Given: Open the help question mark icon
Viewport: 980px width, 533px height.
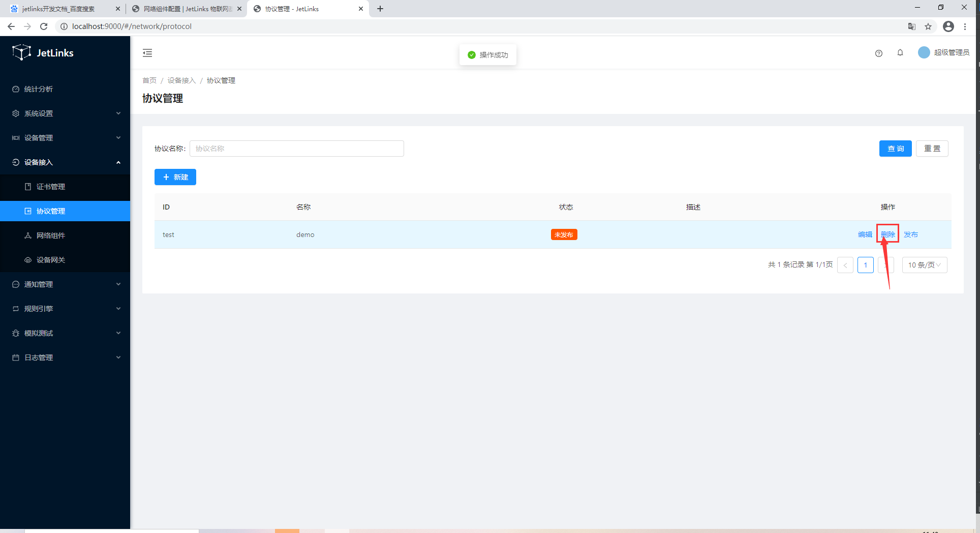Looking at the screenshot, I should click(x=878, y=53).
